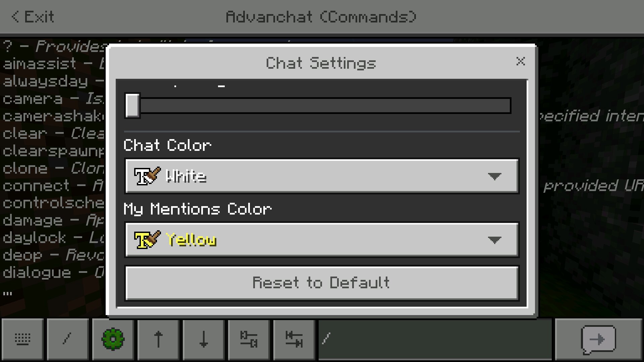The width and height of the screenshot is (644, 362).
Task: Open the Yellow mentions color selection box
Action: click(x=322, y=240)
